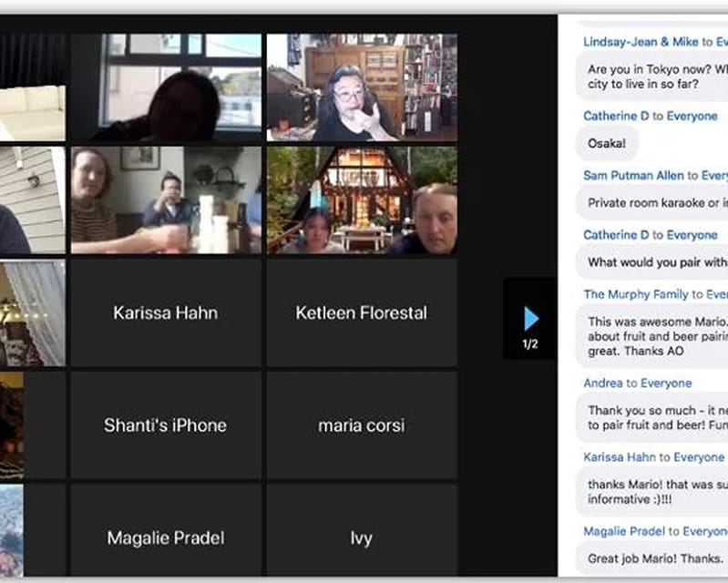This screenshot has height=583, width=728.
Task: Open The Murphy Family sender name in chat
Action: tap(636, 294)
